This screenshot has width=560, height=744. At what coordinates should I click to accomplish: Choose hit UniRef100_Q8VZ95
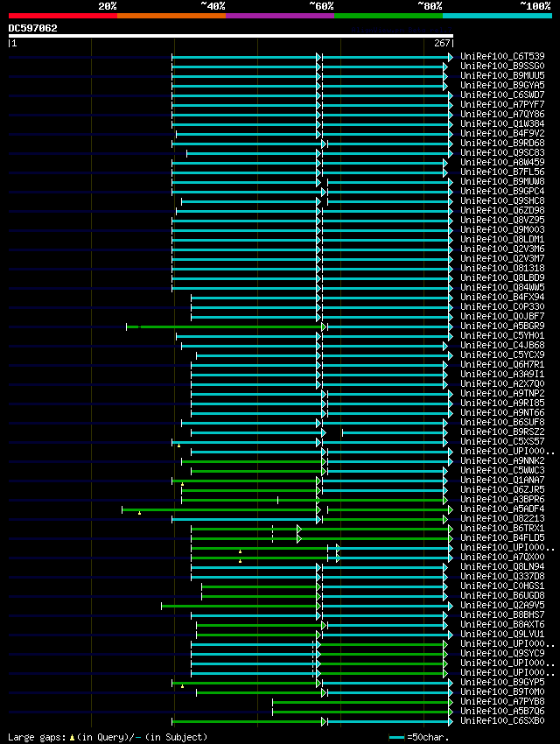[502, 220]
